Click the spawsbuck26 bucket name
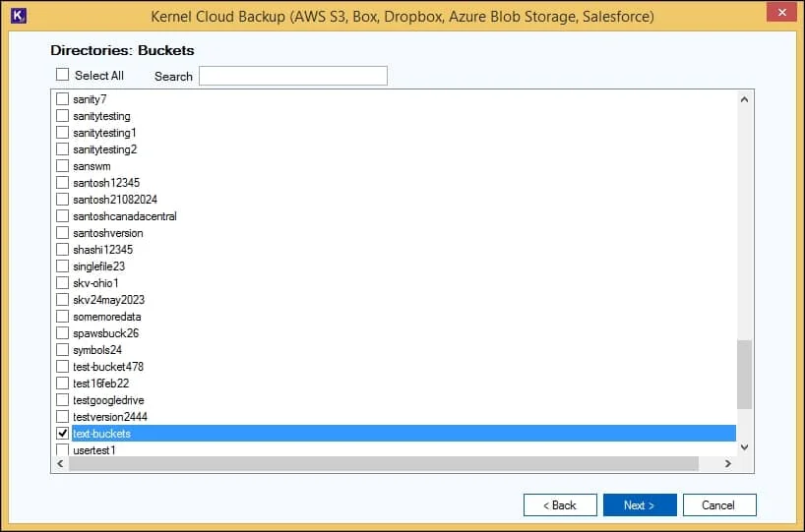The image size is (805, 532). pos(105,333)
